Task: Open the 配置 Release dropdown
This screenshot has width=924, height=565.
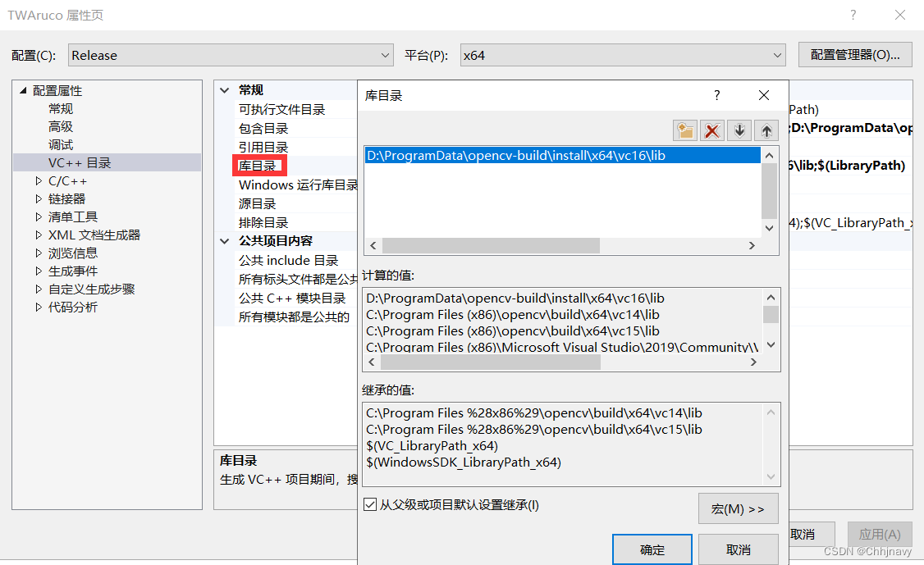Action: [x=385, y=55]
